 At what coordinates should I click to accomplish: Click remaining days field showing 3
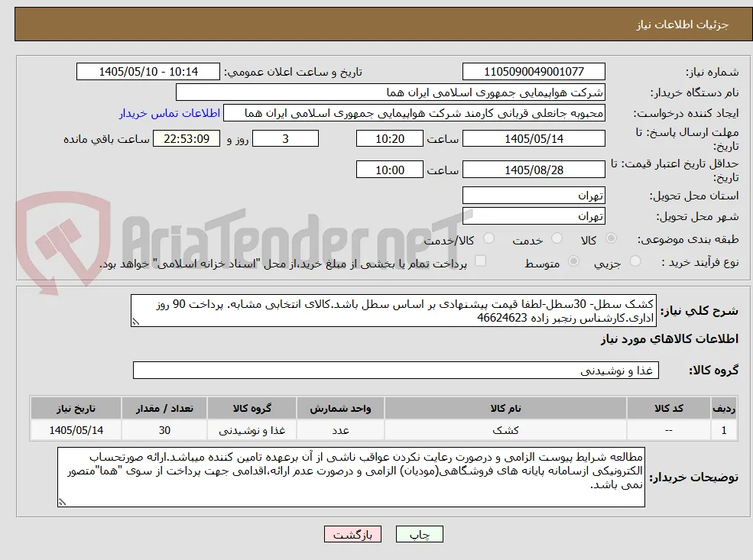285,139
